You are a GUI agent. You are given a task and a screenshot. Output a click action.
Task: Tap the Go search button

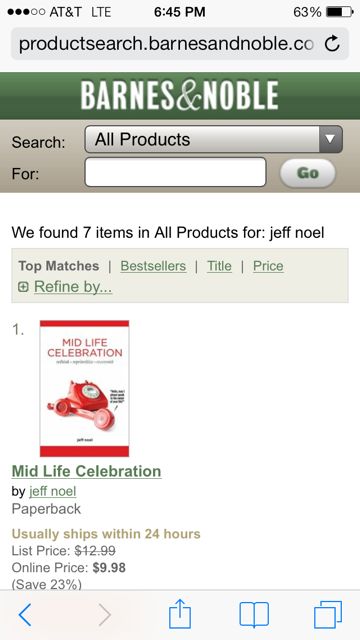308,173
